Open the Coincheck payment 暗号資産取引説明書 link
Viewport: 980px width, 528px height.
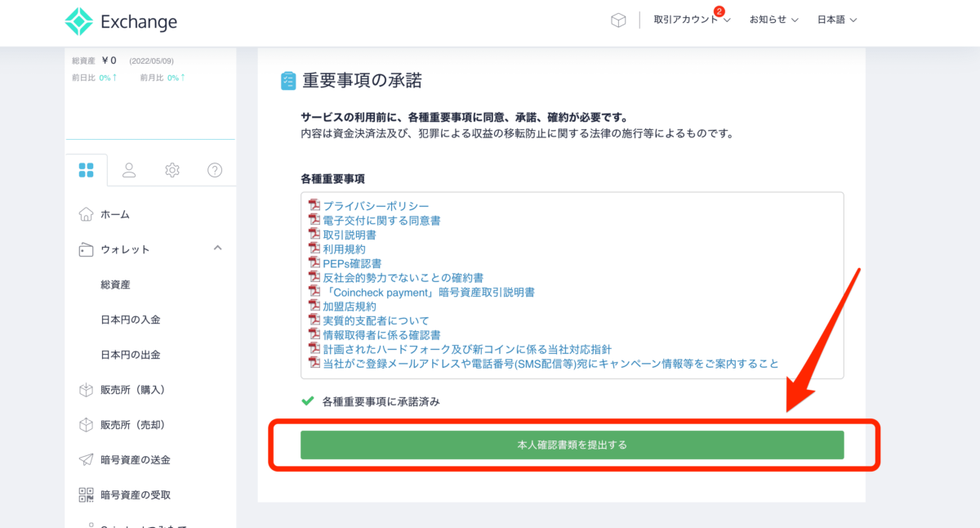[429, 292]
